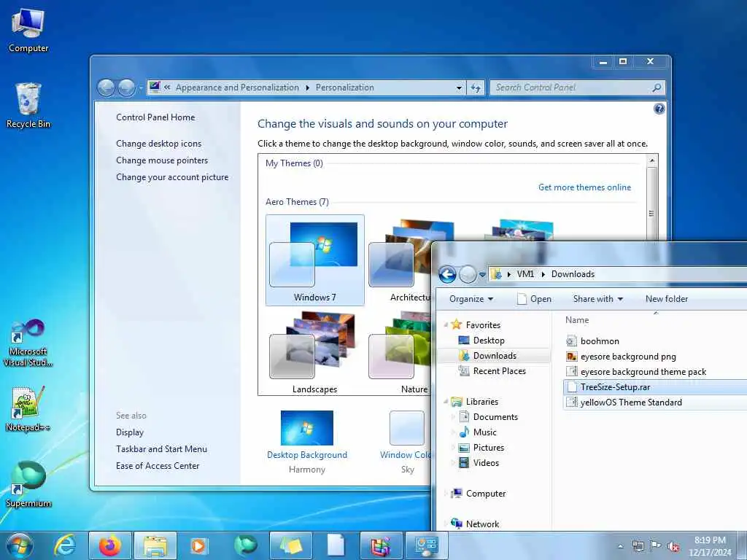The height and width of the screenshot is (560, 747).
Task: Refresh the Control Panel address bar
Action: (x=476, y=87)
